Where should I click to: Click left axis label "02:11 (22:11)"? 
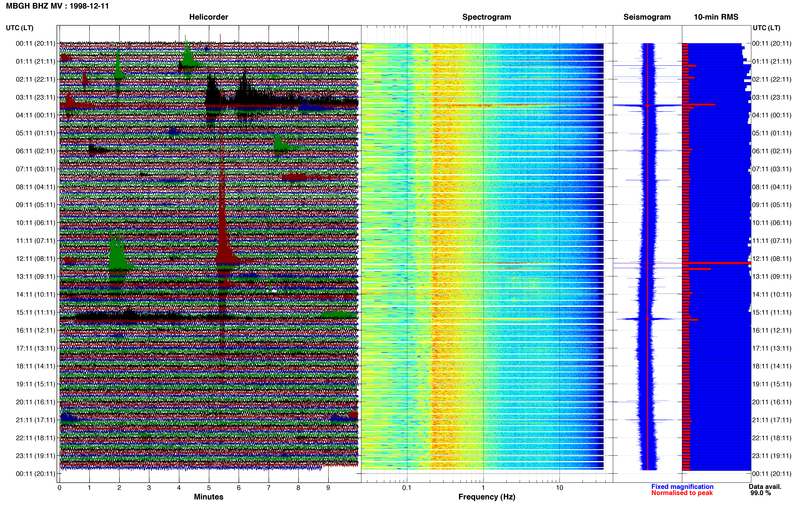point(35,79)
